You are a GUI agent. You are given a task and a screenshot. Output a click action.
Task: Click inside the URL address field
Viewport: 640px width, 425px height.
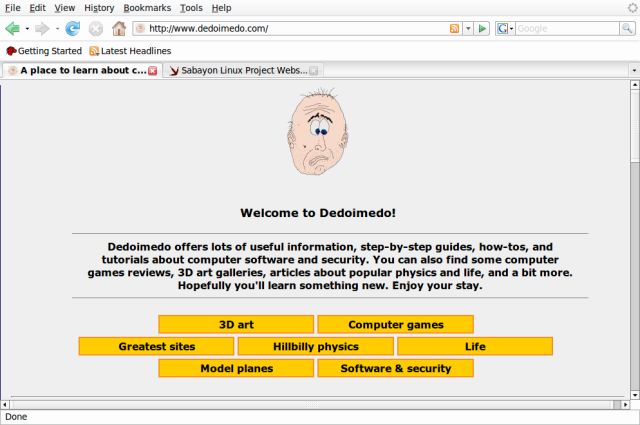(x=297, y=29)
